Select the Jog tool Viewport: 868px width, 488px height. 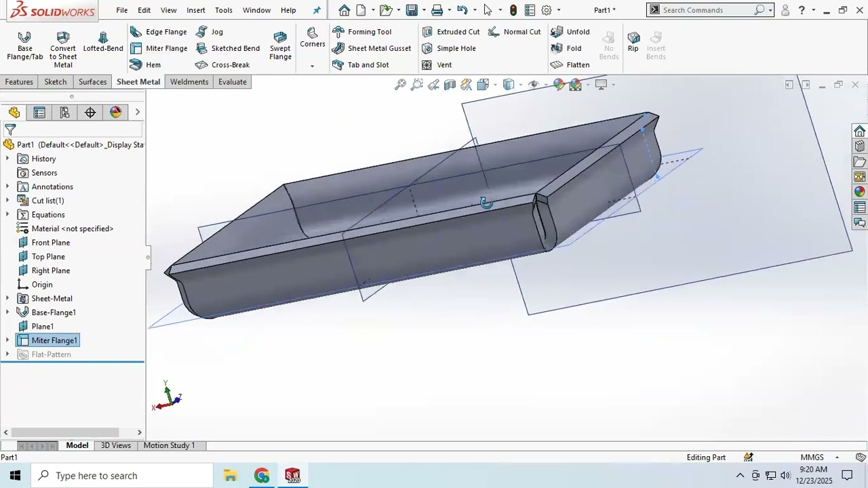click(210, 32)
